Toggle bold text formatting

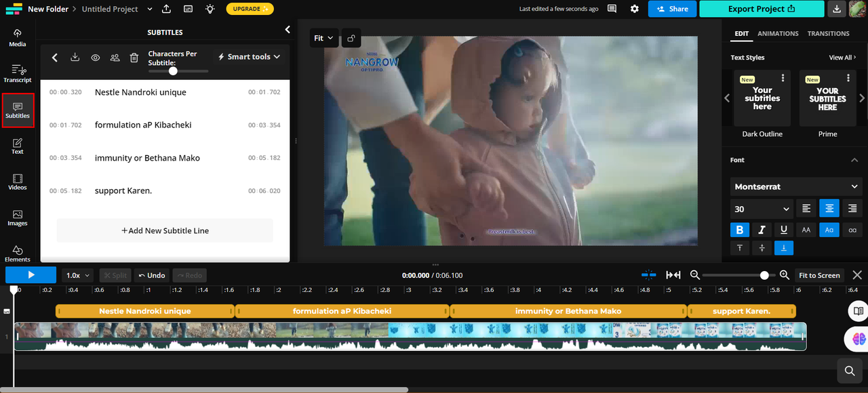tap(739, 230)
